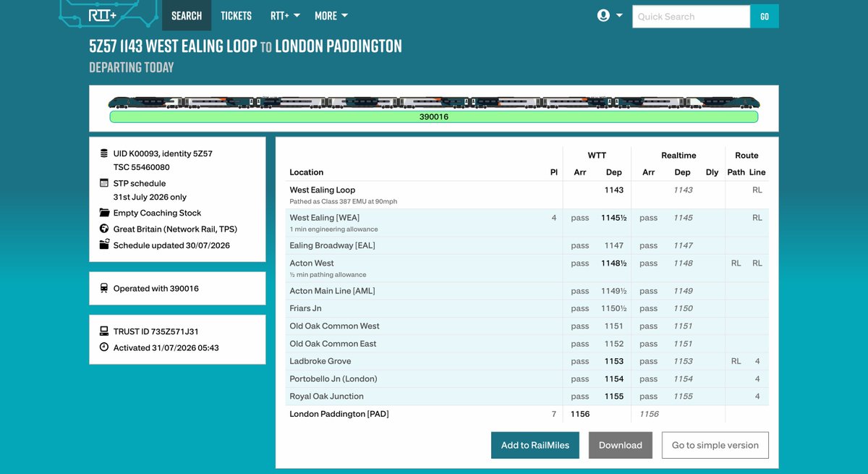This screenshot has width=868, height=474.
Task: Click the Realtime column header
Action: tap(678, 155)
